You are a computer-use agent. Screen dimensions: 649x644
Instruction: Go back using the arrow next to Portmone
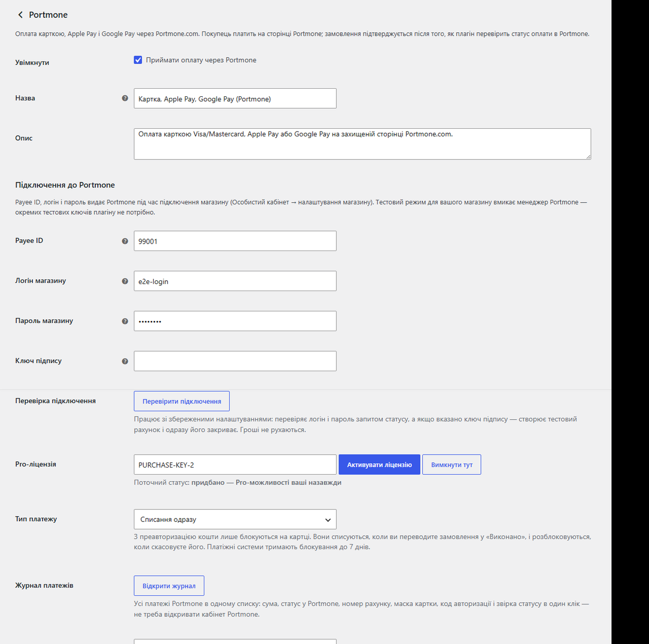click(21, 15)
